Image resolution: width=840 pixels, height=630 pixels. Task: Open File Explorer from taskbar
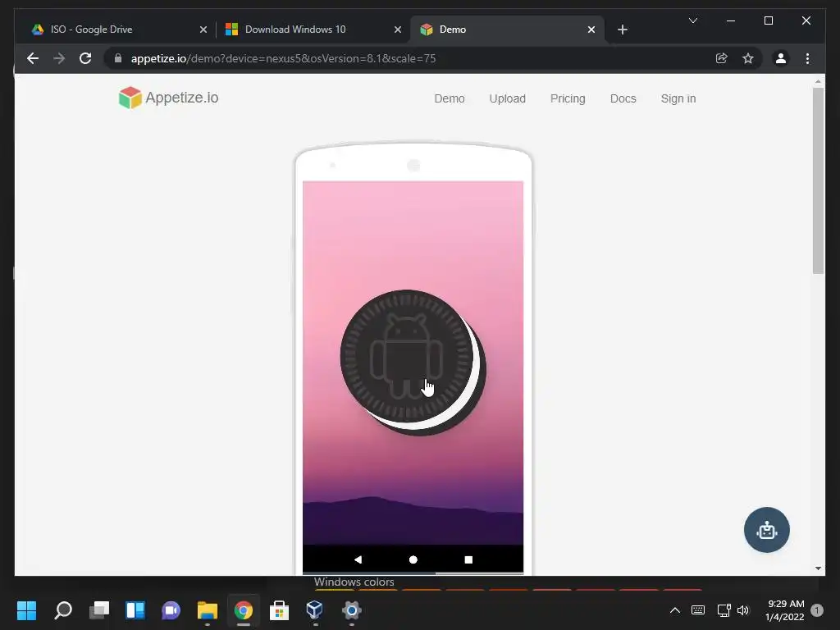tap(208, 610)
